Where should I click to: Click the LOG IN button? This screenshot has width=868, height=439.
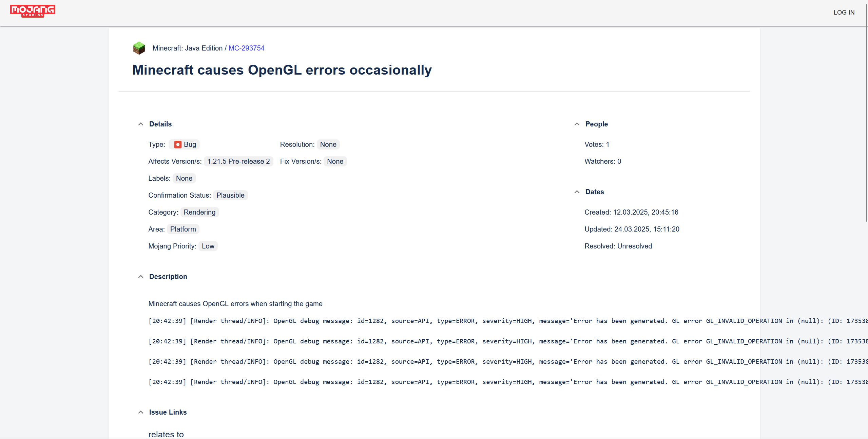click(x=844, y=13)
